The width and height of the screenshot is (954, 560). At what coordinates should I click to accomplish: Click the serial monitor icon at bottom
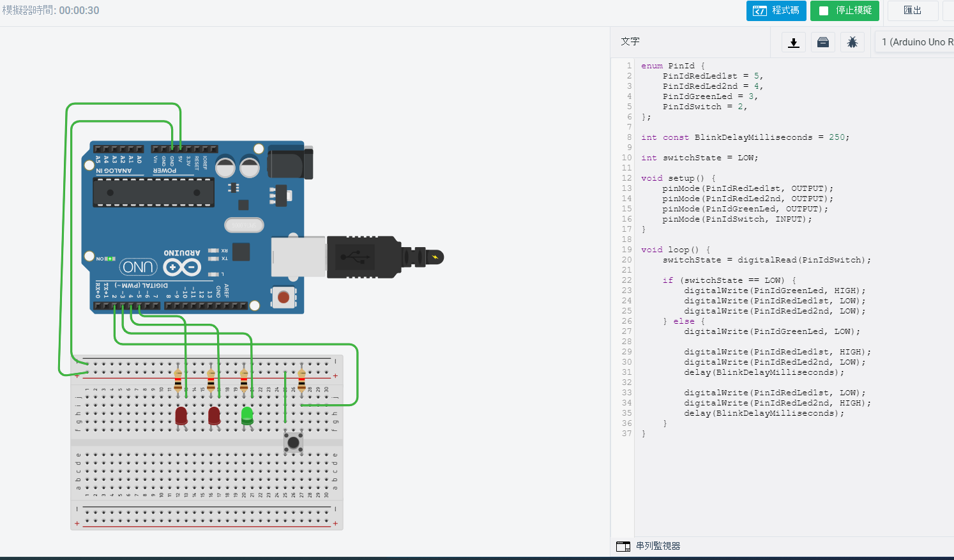point(623,546)
